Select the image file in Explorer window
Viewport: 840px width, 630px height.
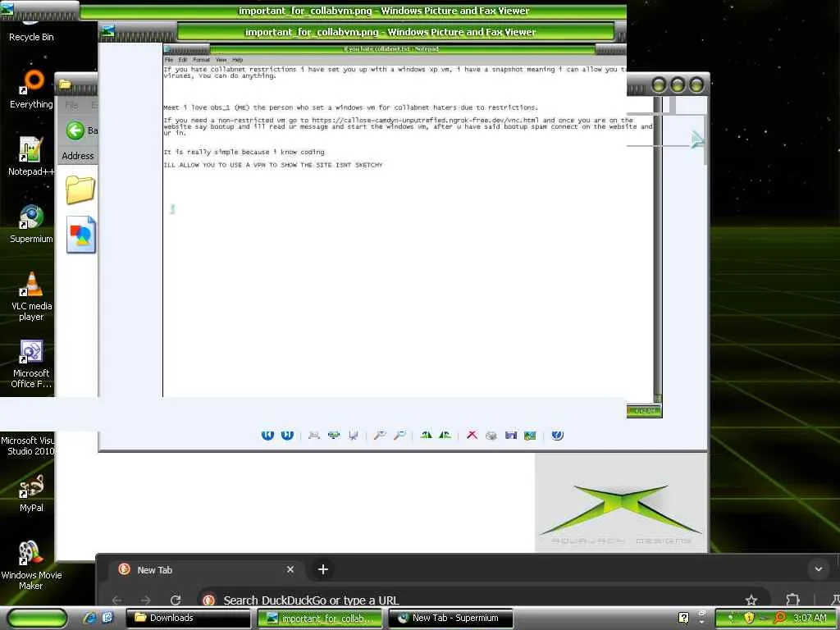tap(81, 234)
